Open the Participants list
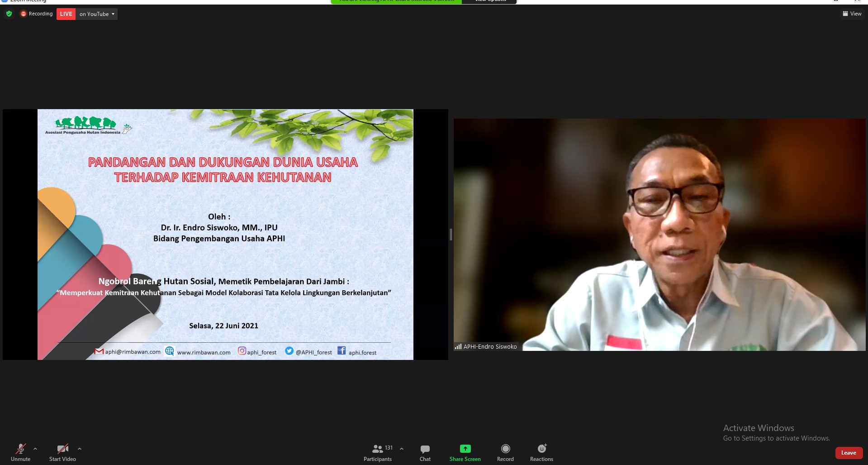 pyautogui.click(x=378, y=452)
